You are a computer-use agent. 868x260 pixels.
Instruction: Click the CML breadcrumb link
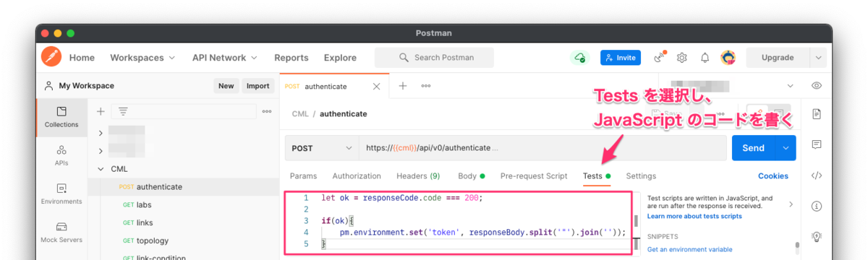(x=299, y=114)
